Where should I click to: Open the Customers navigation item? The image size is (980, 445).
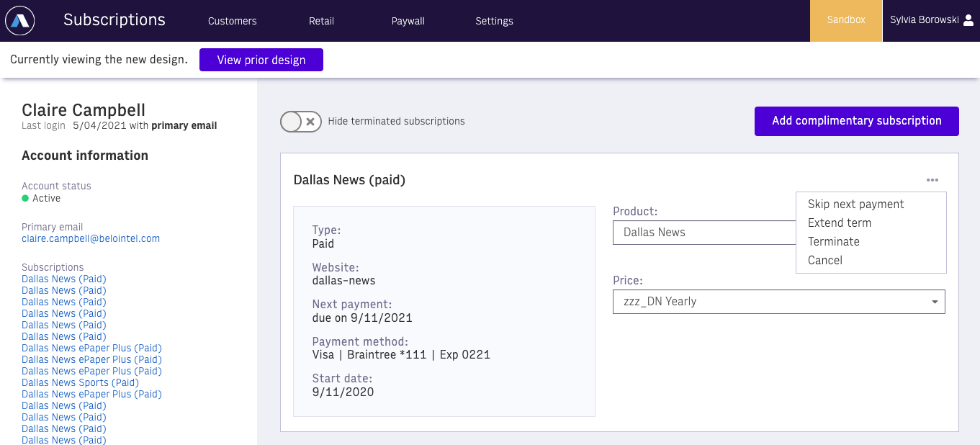pyautogui.click(x=233, y=21)
